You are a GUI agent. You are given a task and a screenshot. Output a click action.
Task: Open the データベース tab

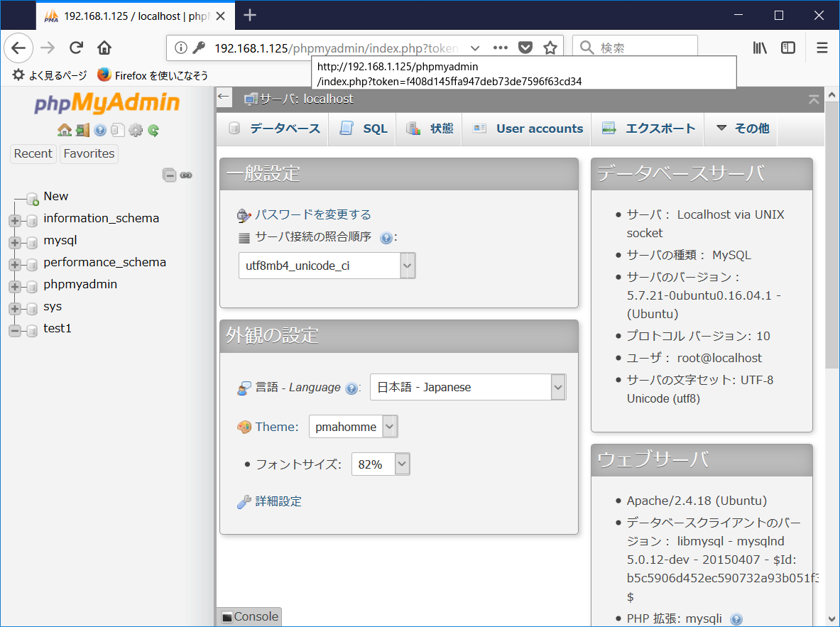click(274, 129)
